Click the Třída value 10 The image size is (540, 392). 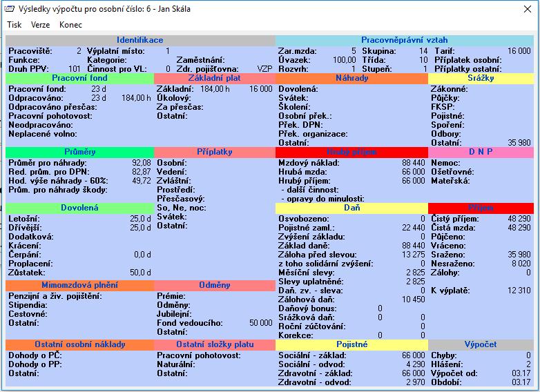pyautogui.click(x=423, y=60)
